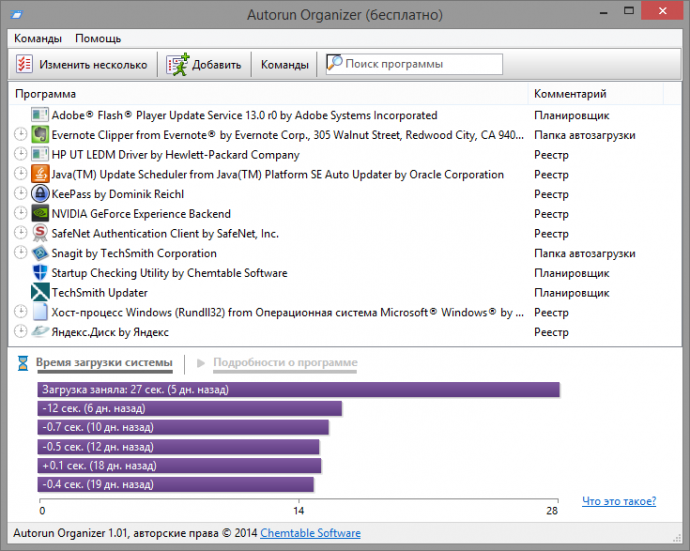
Task: Click the -0.5 сек. (12 дн. назад) bar
Action: [178, 447]
